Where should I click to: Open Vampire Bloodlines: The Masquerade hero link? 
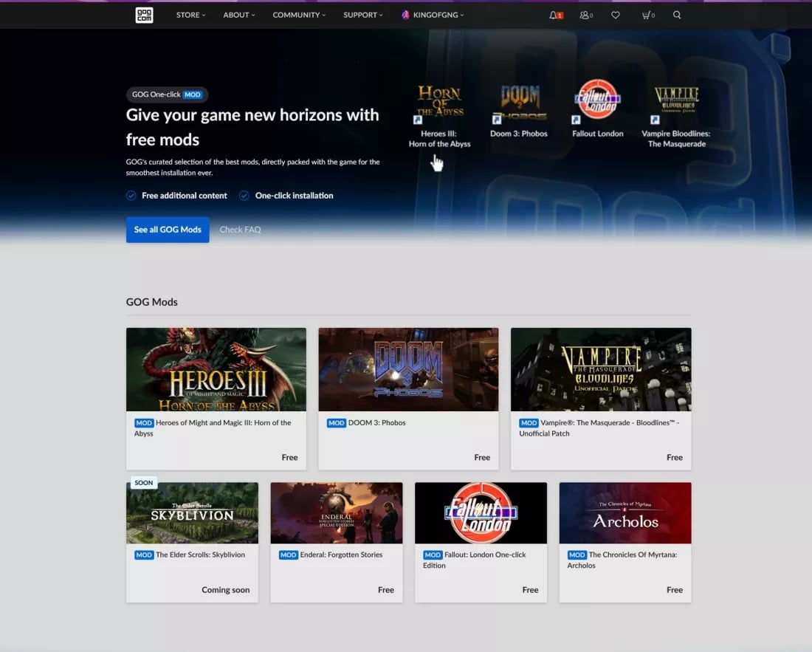click(x=676, y=139)
